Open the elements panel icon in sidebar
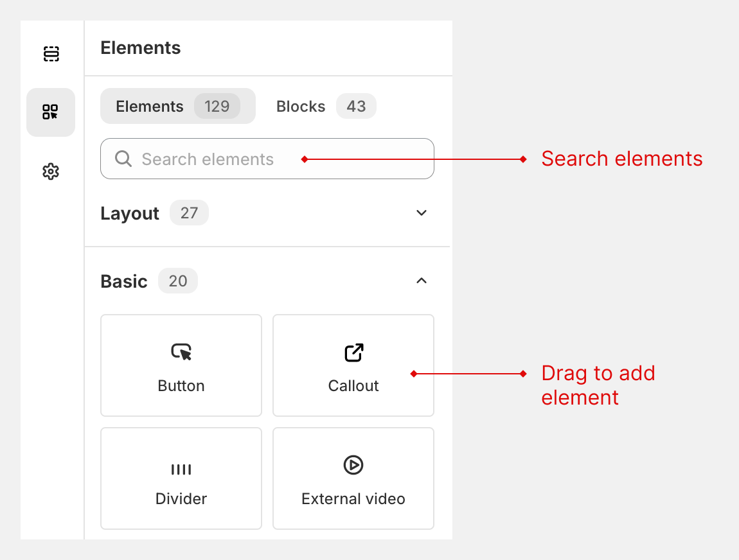The height and width of the screenshot is (560, 739). click(51, 112)
